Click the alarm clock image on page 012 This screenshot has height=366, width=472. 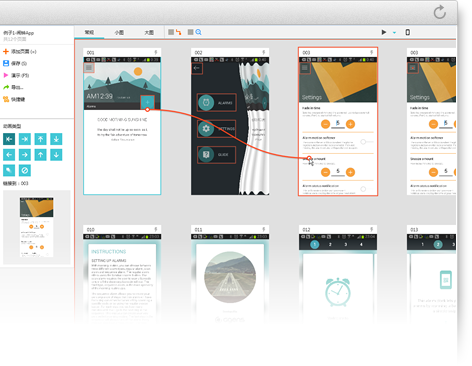click(x=338, y=292)
